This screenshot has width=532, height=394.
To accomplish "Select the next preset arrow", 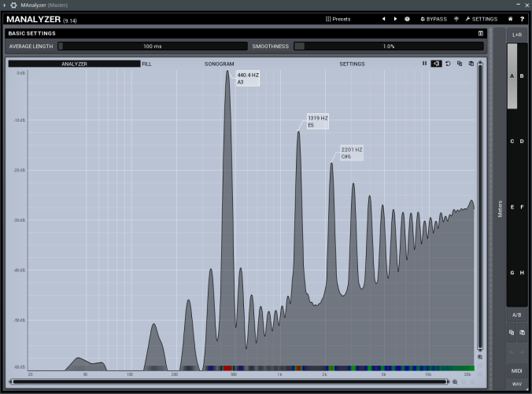I will coord(395,18).
